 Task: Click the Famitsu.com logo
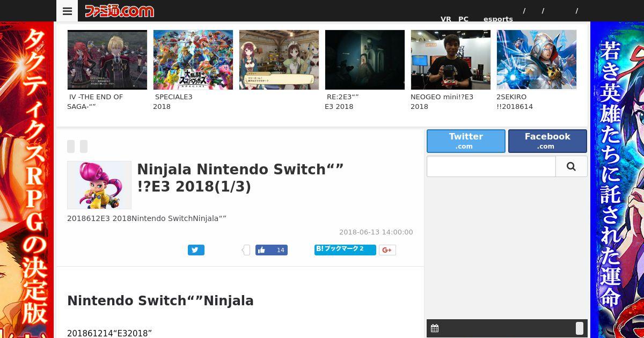tap(119, 11)
